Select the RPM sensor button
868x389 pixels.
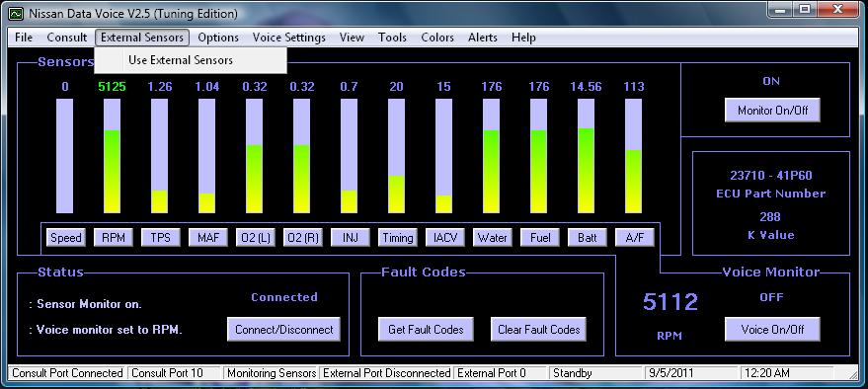tap(114, 238)
